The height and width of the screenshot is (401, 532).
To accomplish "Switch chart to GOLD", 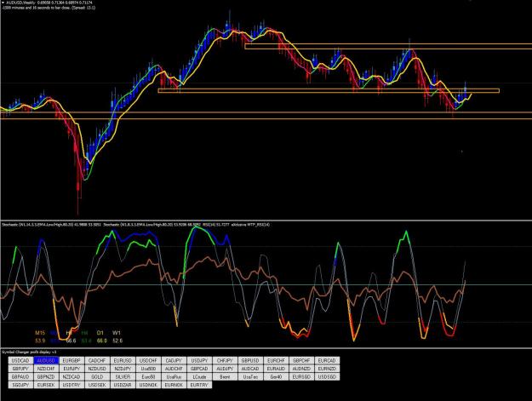I will [x=97, y=376].
